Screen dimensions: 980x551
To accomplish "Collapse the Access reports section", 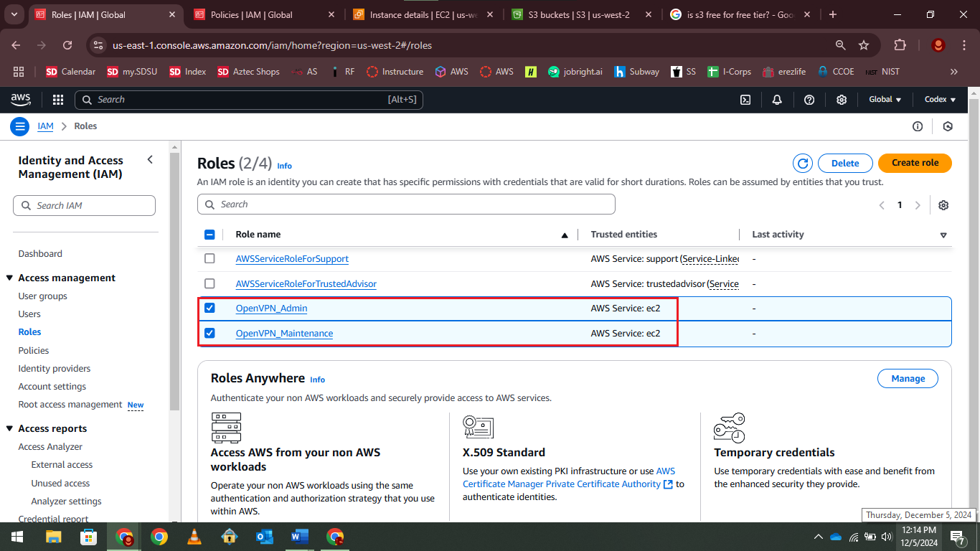I will click(9, 428).
